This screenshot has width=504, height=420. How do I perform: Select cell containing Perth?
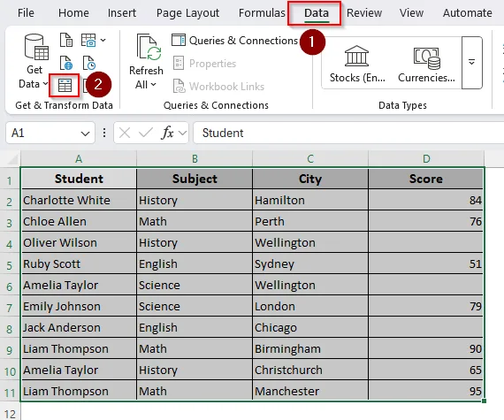(310, 221)
